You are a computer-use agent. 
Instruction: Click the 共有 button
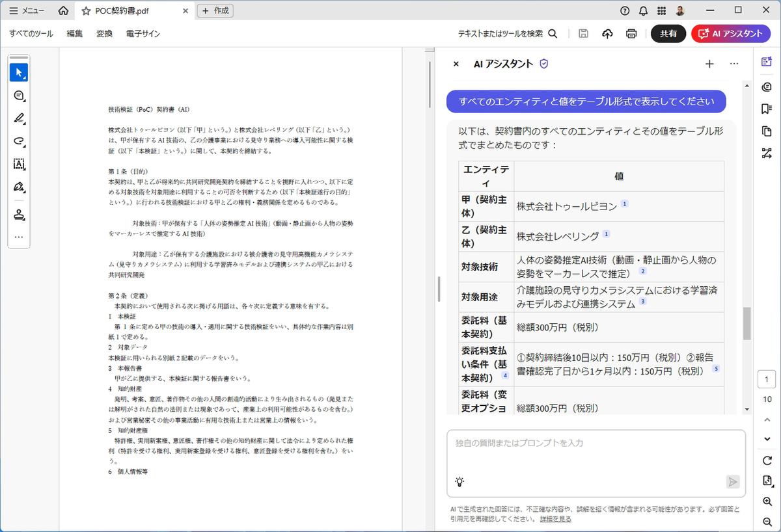tap(668, 34)
